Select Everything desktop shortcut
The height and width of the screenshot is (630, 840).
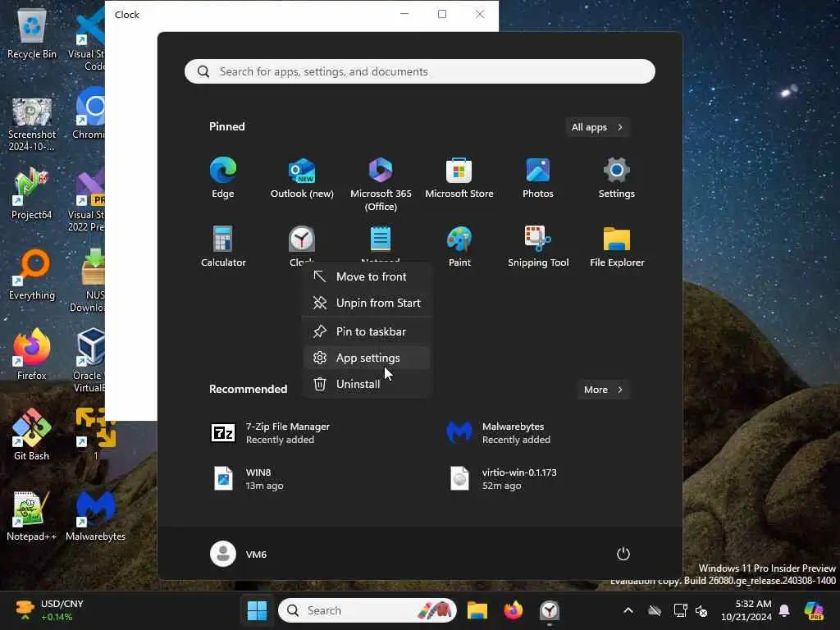[x=32, y=274]
